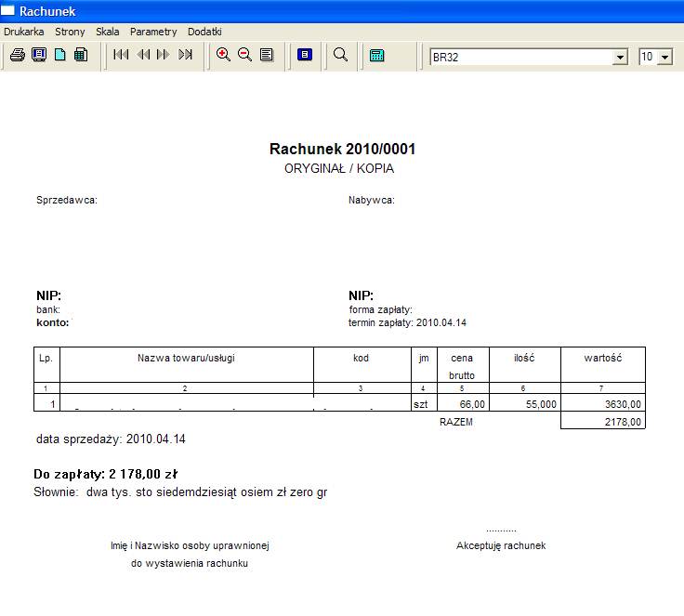Open the Skala menu

[x=107, y=32]
